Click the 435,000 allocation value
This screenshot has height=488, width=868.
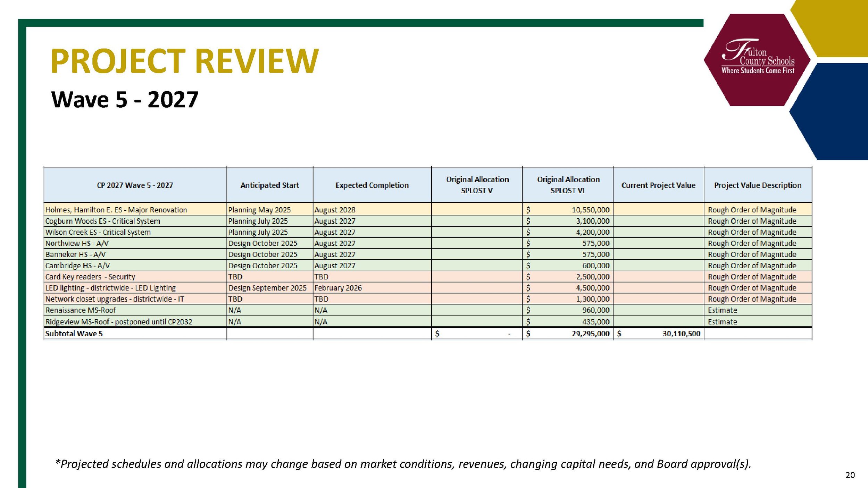point(596,322)
